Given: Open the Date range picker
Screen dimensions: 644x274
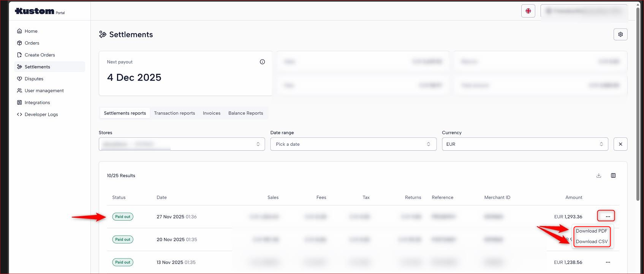Looking at the screenshot, I should [353, 144].
